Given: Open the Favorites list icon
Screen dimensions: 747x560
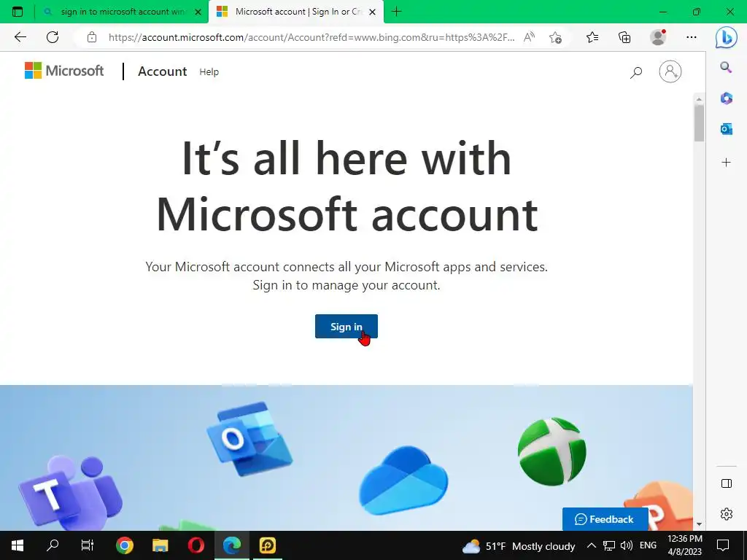Looking at the screenshot, I should [x=592, y=37].
